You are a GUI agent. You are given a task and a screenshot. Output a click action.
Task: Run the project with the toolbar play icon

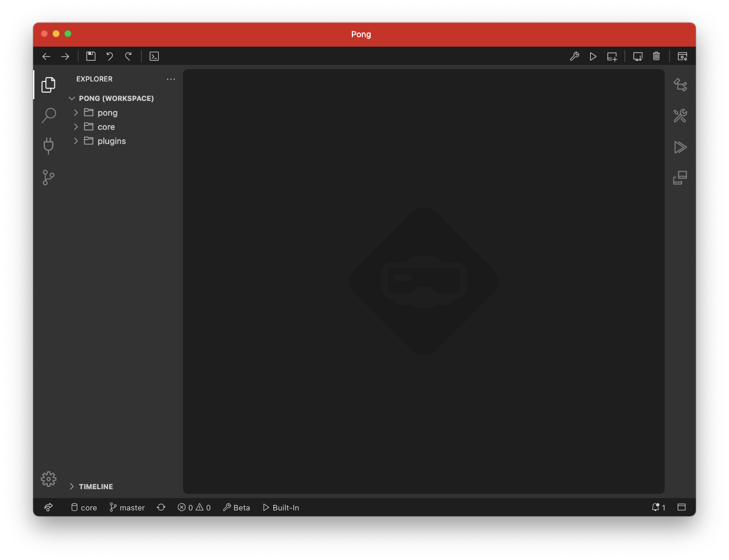(593, 56)
